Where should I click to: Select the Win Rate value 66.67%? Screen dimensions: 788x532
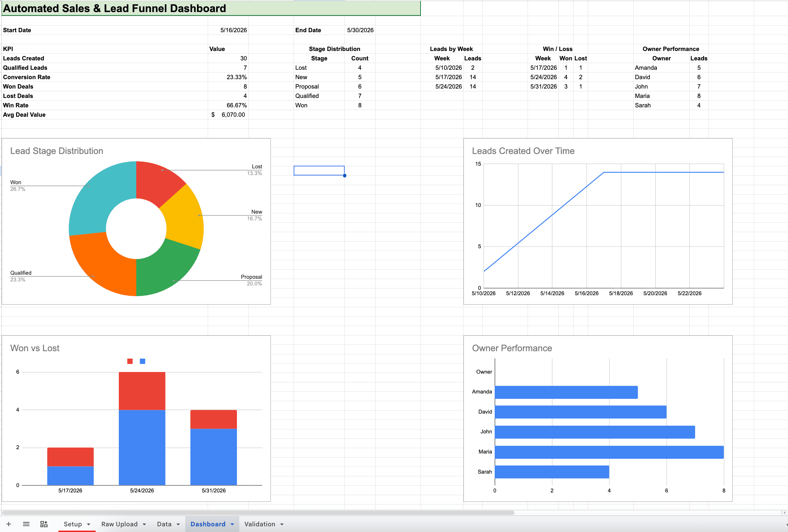point(228,105)
